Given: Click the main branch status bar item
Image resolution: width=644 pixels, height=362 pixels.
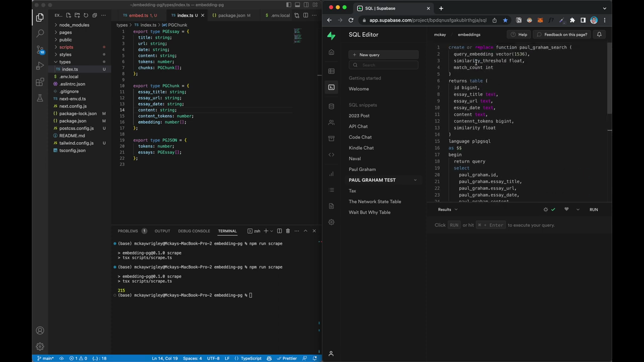Looking at the screenshot, I should (x=45, y=358).
